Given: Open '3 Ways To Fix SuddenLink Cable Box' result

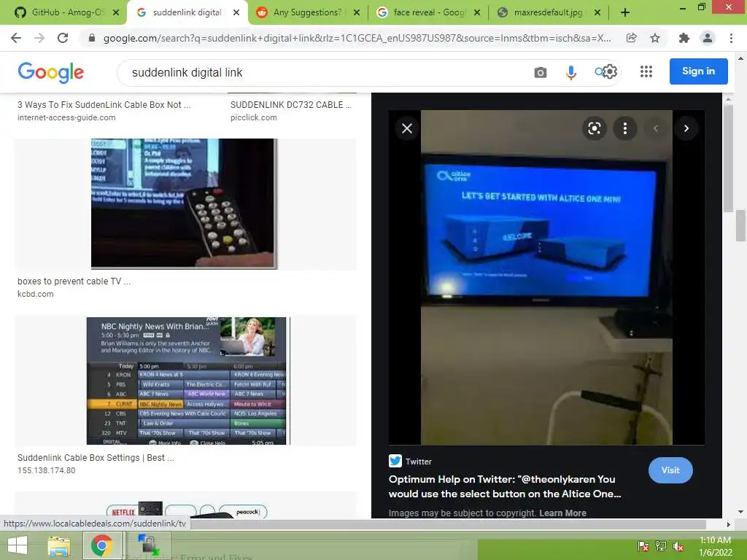Looking at the screenshot, I should click(x=104, y=105).
